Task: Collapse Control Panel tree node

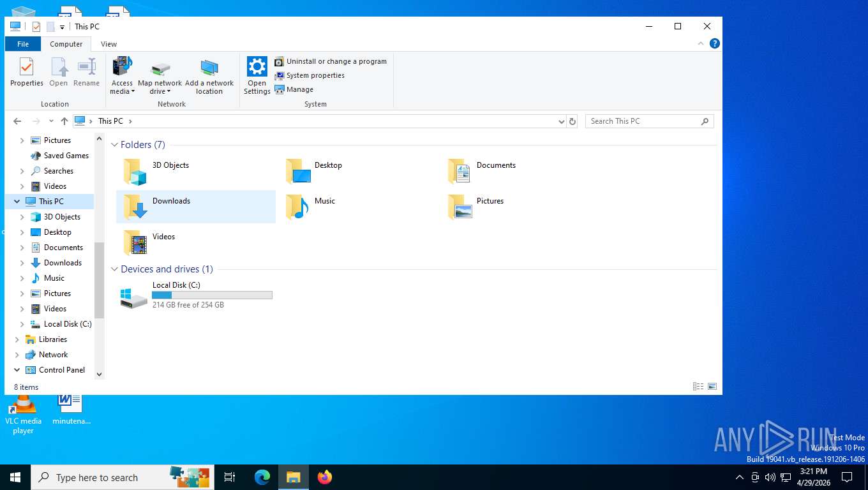Action: click(x=17, y=370)
